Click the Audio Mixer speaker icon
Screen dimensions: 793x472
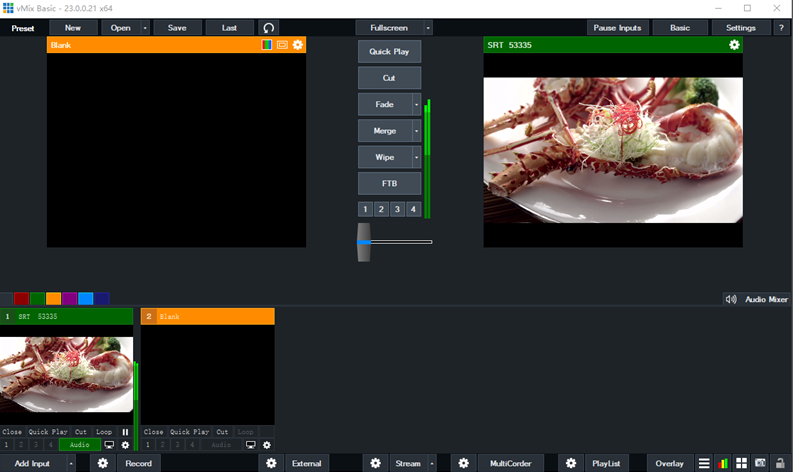point(731,299)
